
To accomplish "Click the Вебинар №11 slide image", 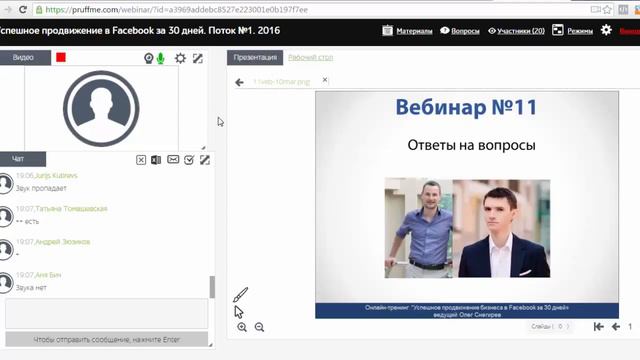I will (467, 204).
